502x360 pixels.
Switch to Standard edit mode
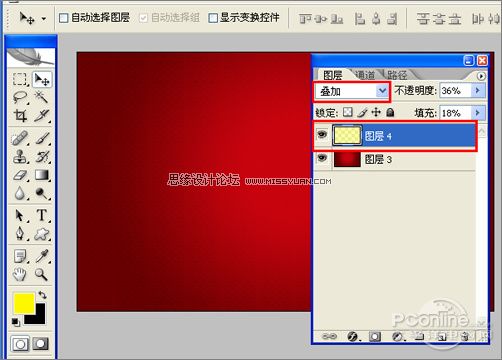pos(20,344)
